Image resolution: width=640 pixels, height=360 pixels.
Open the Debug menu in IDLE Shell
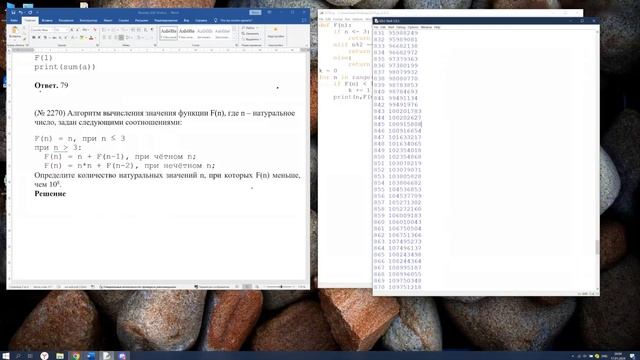point(401,27)
